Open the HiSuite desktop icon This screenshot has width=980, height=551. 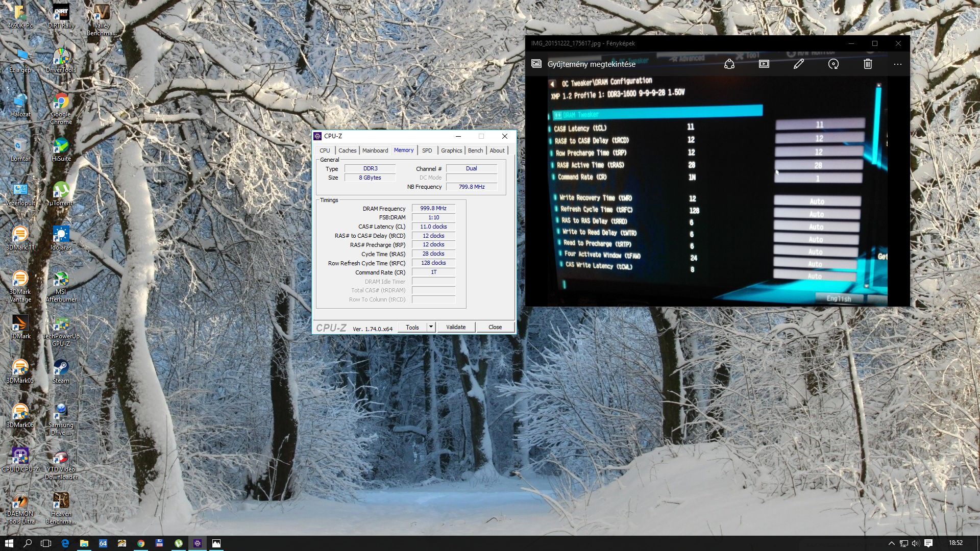pos(61,149)
